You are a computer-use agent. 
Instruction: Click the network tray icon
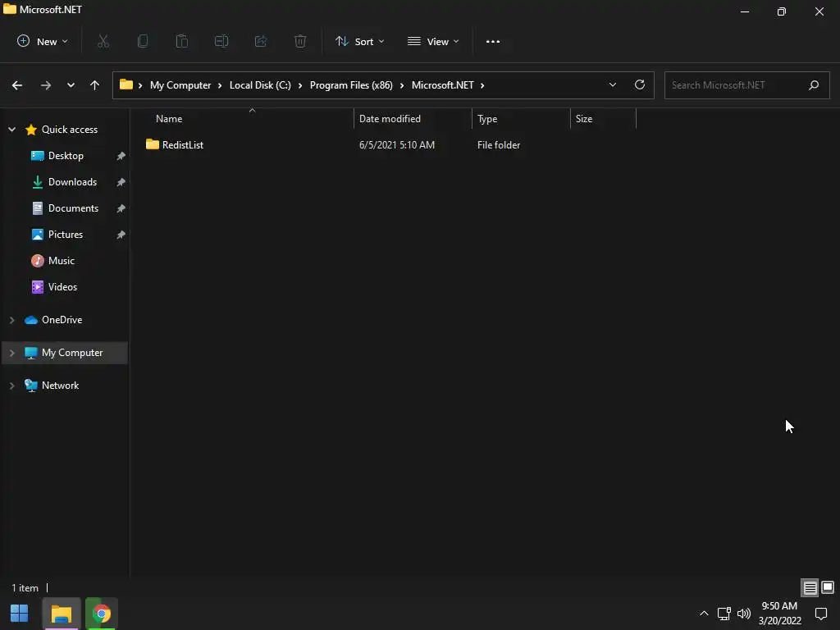[x=724, y=614]
